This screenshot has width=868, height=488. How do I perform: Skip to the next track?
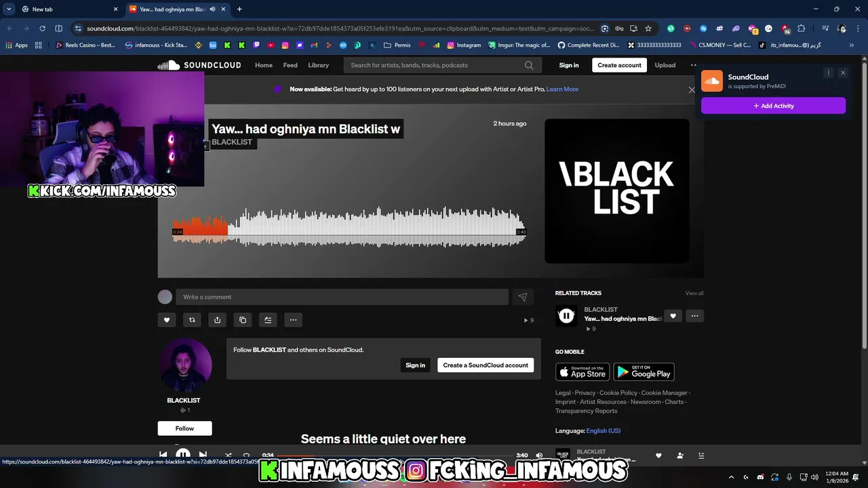pyautogui.click(x=203, y=455)
